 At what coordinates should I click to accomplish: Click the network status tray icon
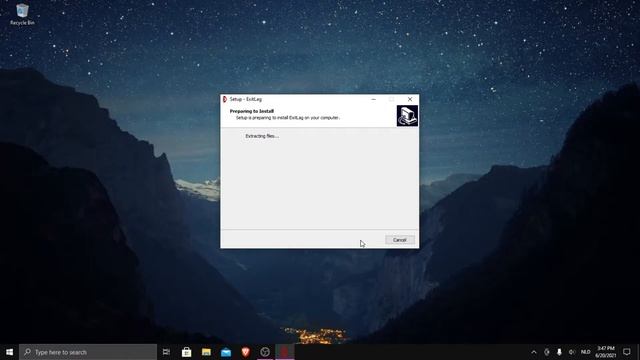[x=547, y=352]
